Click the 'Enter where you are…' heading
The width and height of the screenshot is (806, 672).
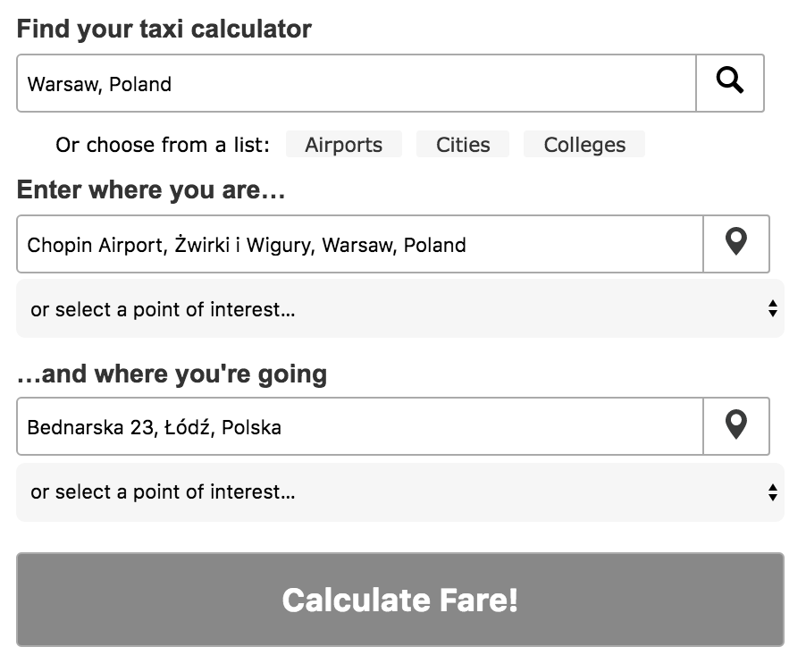(151, 189)
